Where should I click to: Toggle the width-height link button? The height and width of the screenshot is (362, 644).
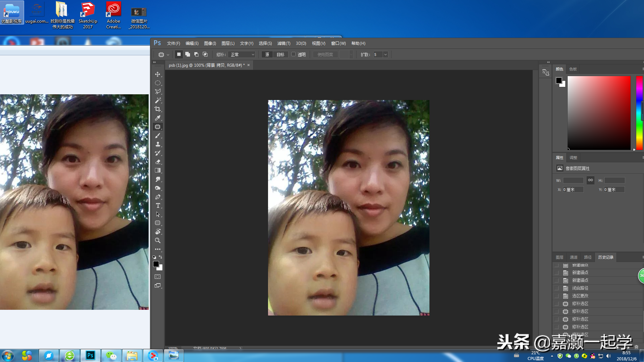[591, 180]
